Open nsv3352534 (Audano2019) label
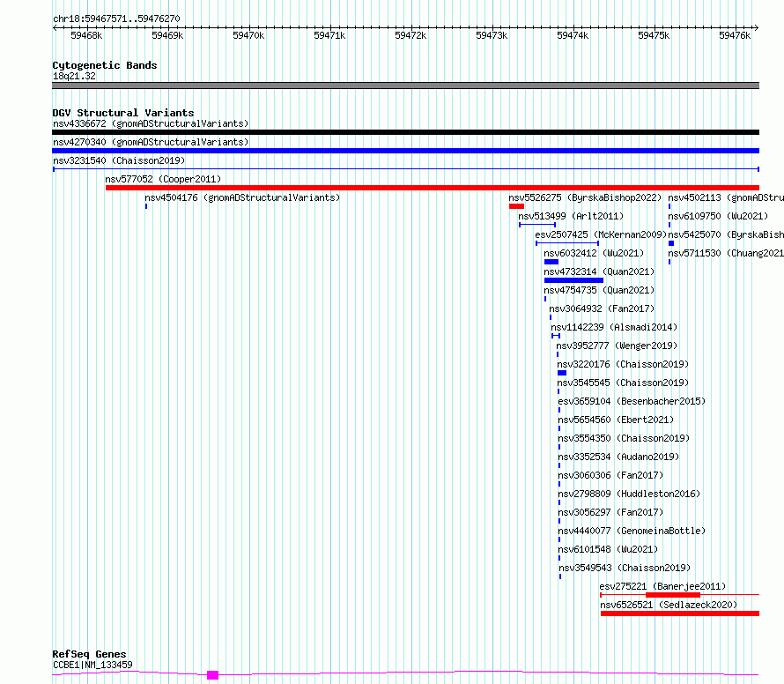The width and height of the screenshot is (784, 684). coord(619,457)
